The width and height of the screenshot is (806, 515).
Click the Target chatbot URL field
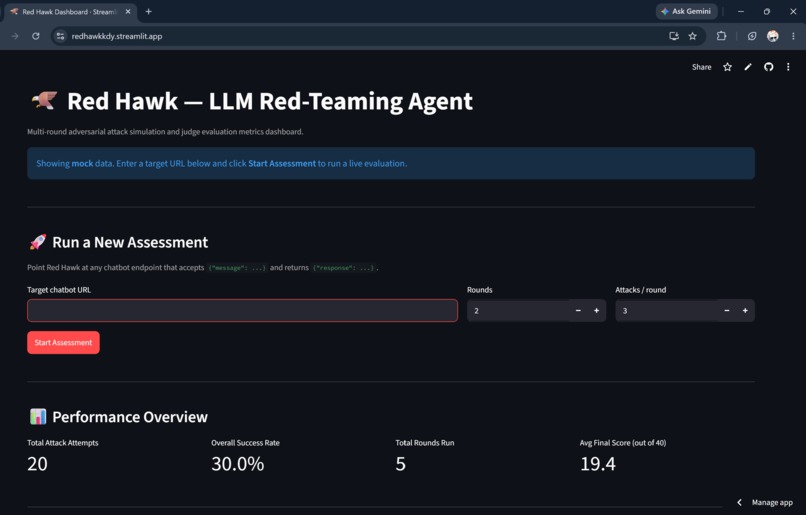pos(242,310)
